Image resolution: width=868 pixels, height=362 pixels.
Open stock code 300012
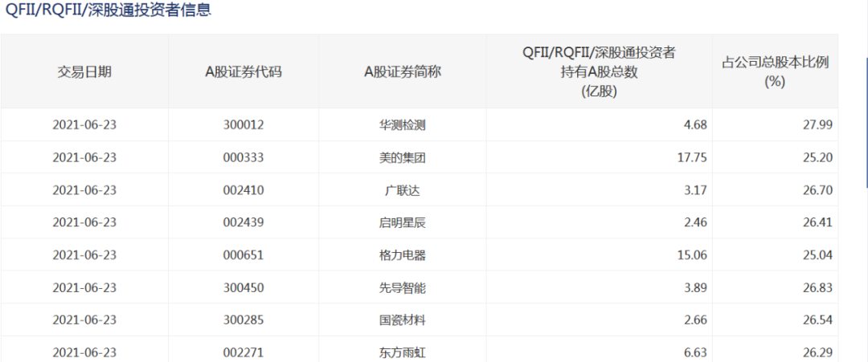click(244, 125)
